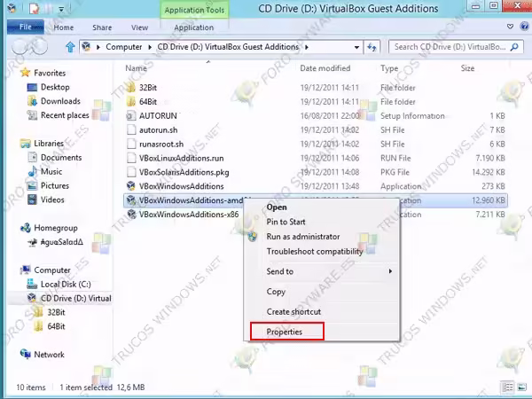
Task: Sort by the Date modified column
Action: [325, 68]
